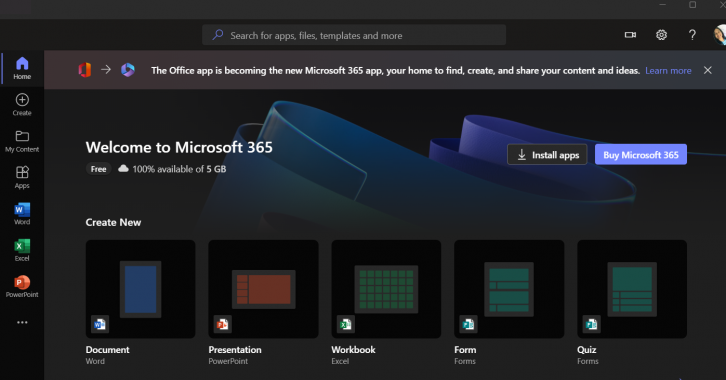Open My Content folder icon
Image resolution: width=726 pixels, height=380 pixels.
pos(22,136)
